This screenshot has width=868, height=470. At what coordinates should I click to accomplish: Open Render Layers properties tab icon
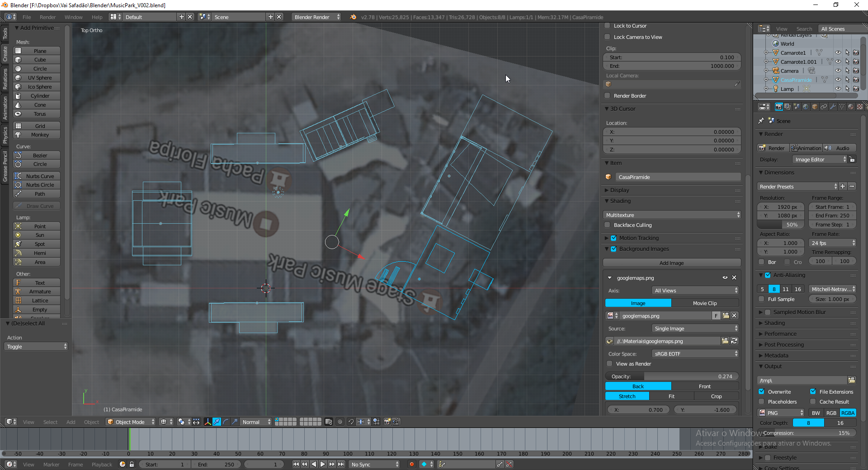788,107
